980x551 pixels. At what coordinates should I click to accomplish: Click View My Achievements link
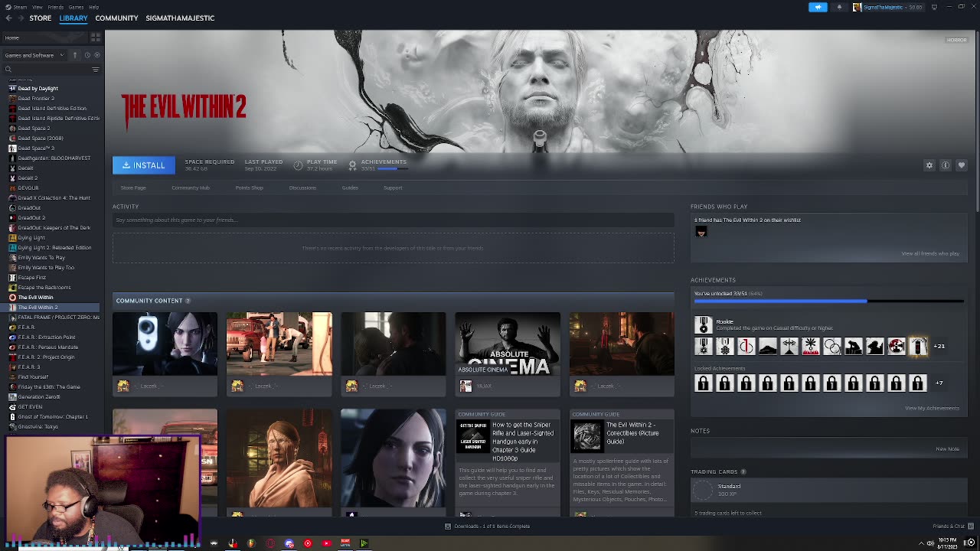[x=932, y=408]
